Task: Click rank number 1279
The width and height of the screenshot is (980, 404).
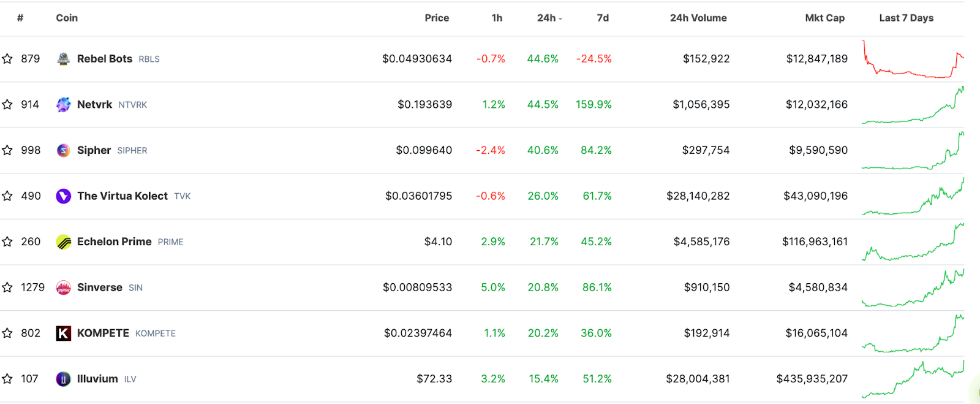Action: click(32, 288)
